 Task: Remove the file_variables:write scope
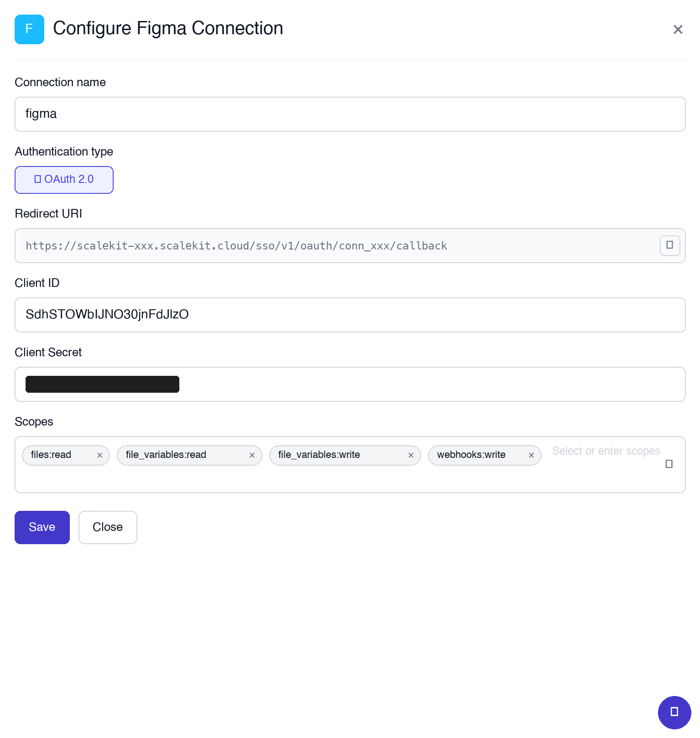coord(410,455)
